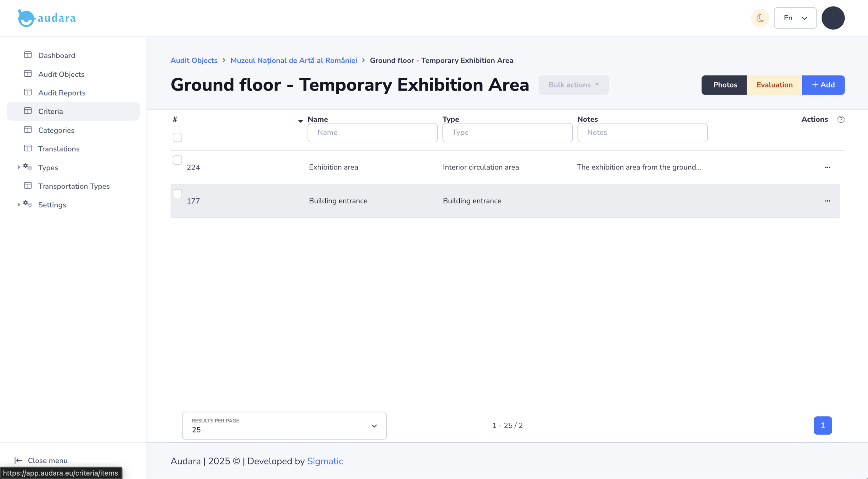868x479 pixels.
Task: Go to Categories in sidebar
Action: pyautogui.click(x=56, y=130)
